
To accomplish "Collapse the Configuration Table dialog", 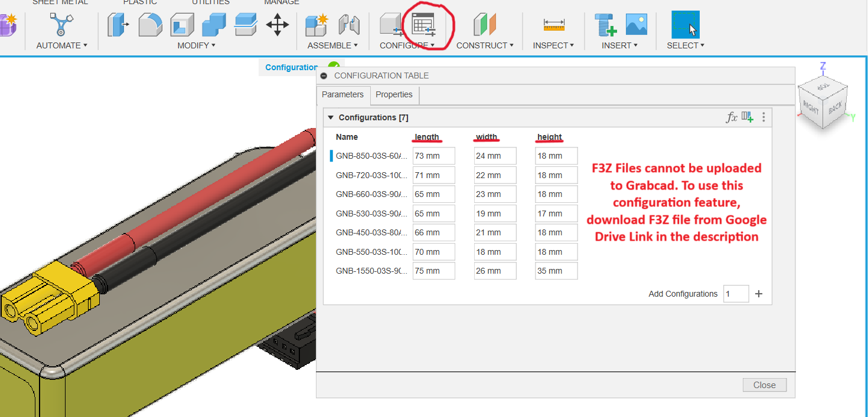I will coord(323,75).
